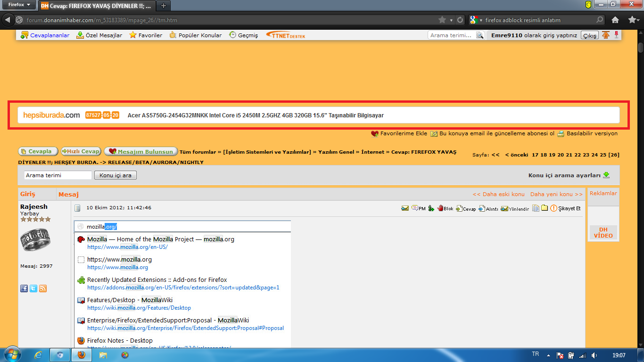Select the DH Cevap: FIREFOX YAVAŞ DİYENLER tab
This screenshot has width=644, height=362.
point(97,6)
